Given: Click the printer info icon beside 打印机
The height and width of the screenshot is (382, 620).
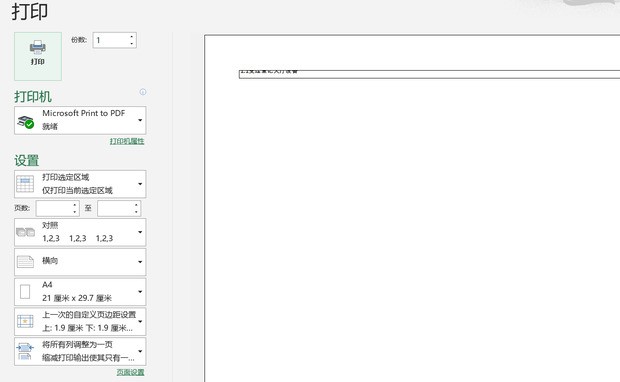Looking at the screenshot, I should click(x=143, y=92).
